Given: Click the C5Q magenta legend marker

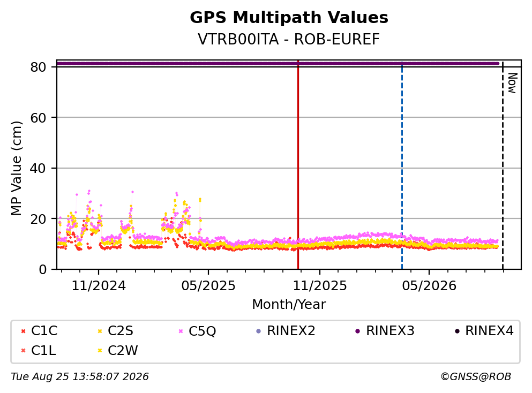Looking at the screenshot, I should click(181, 331).
